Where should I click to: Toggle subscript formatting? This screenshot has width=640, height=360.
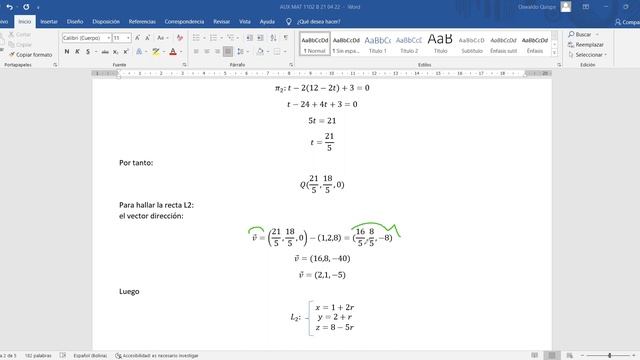(116, 52)
